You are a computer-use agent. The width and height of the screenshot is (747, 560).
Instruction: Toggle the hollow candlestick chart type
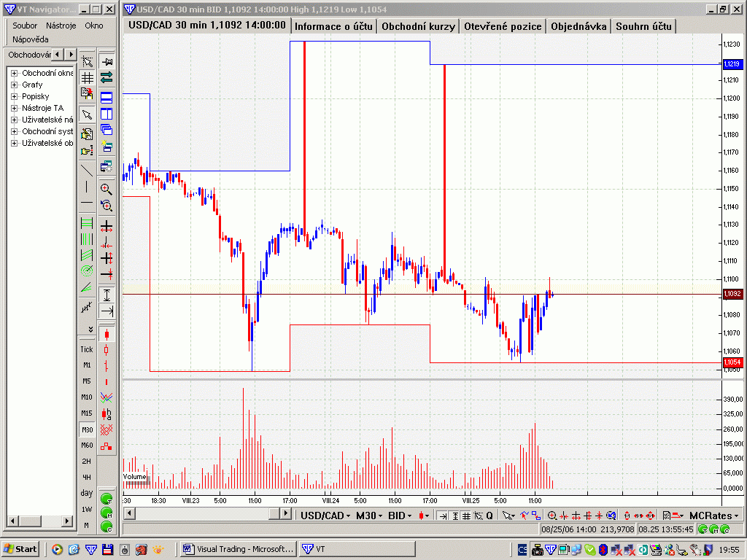107,350
